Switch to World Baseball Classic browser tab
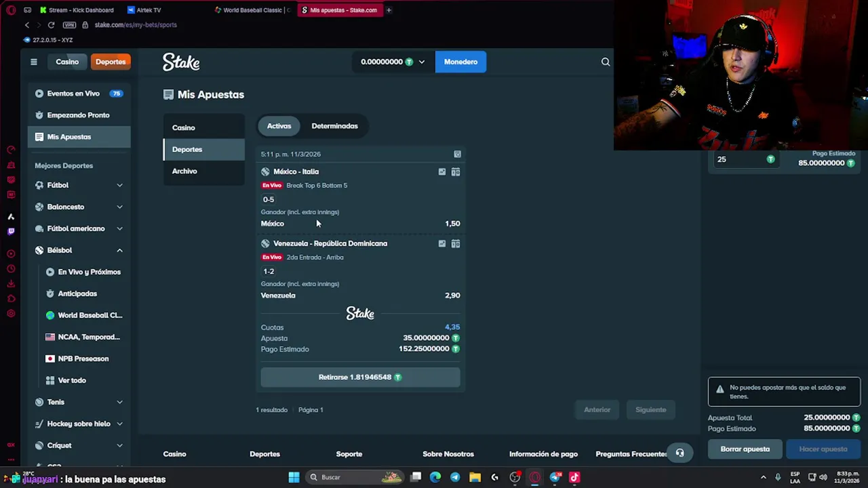 click(x=252, y=10)
